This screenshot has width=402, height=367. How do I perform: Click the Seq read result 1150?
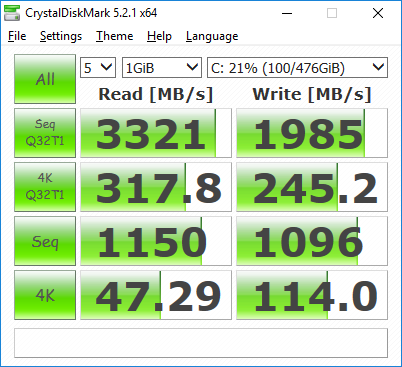[x=156, y=241]
